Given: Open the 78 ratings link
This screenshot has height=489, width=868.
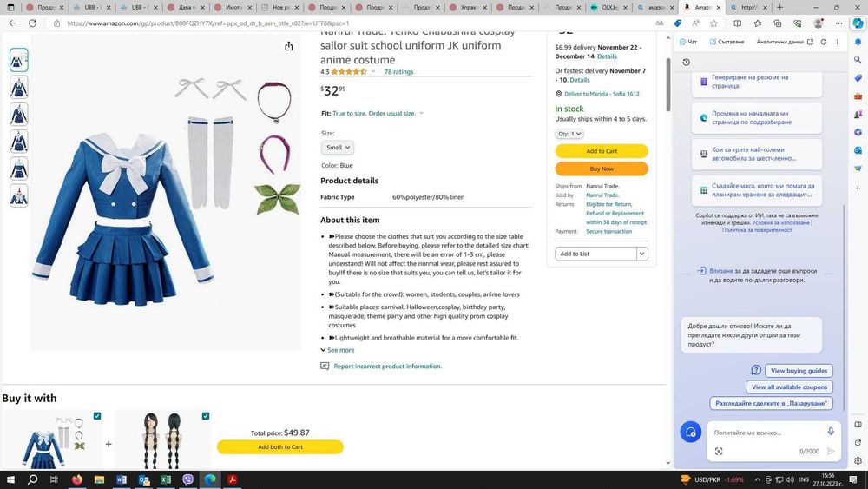Looking at the screenshot, I should point(398,71).
